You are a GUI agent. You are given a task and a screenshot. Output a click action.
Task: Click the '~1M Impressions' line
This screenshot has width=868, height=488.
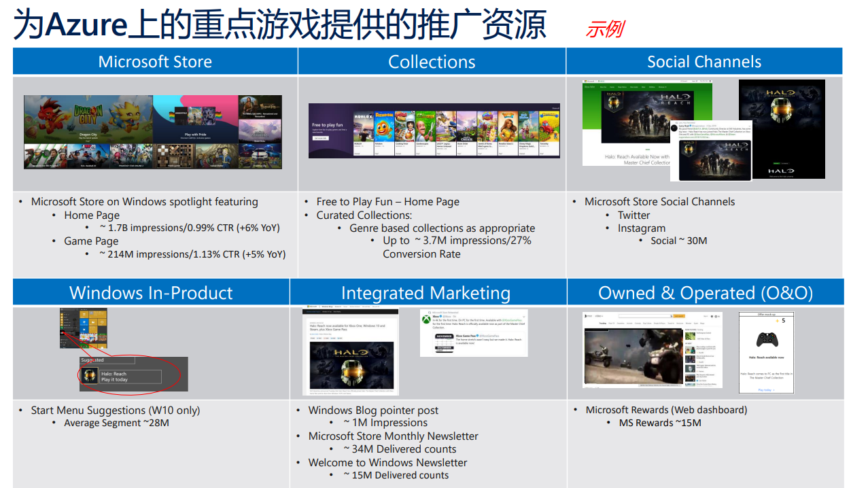tap(385, 423)
